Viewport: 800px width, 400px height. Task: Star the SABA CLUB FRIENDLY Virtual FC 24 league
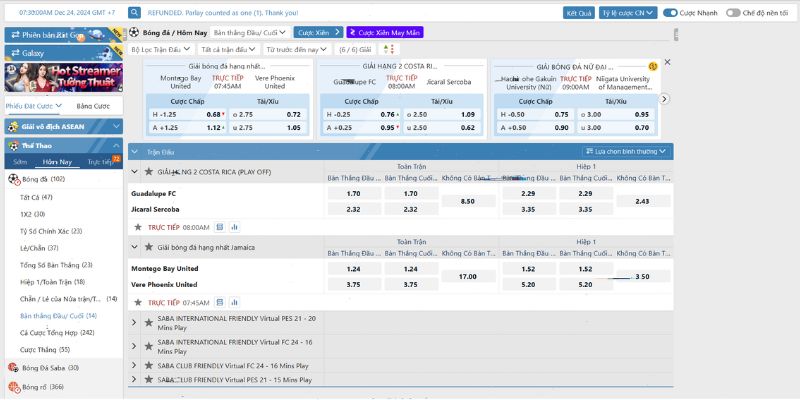tap(148, 365)
